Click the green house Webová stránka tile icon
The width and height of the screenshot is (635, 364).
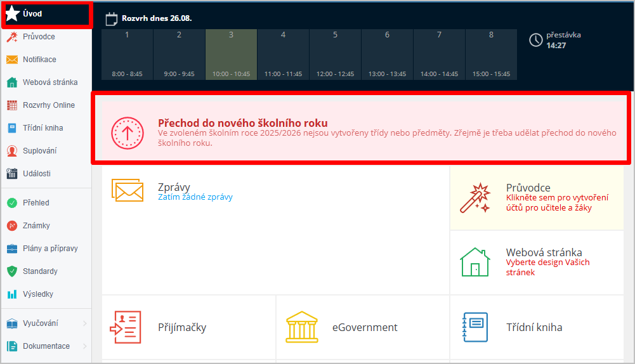[x=475, y=262]
